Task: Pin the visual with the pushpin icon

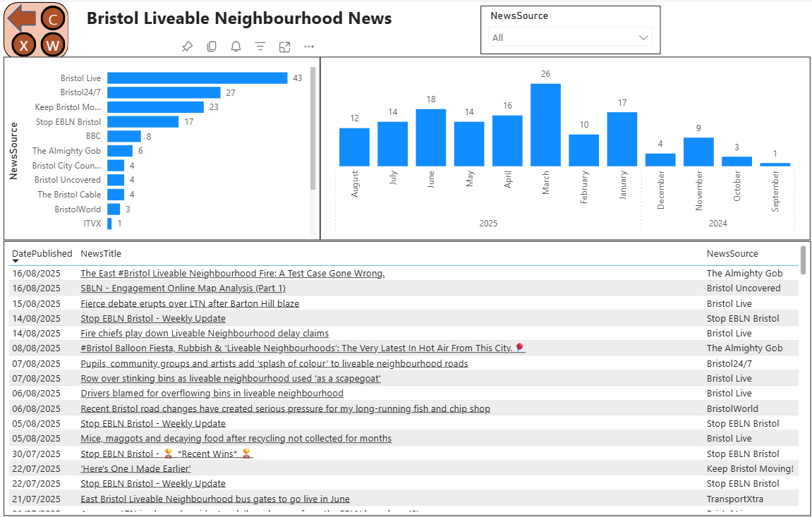Action: pyautogui.click(x=188, y=47)
